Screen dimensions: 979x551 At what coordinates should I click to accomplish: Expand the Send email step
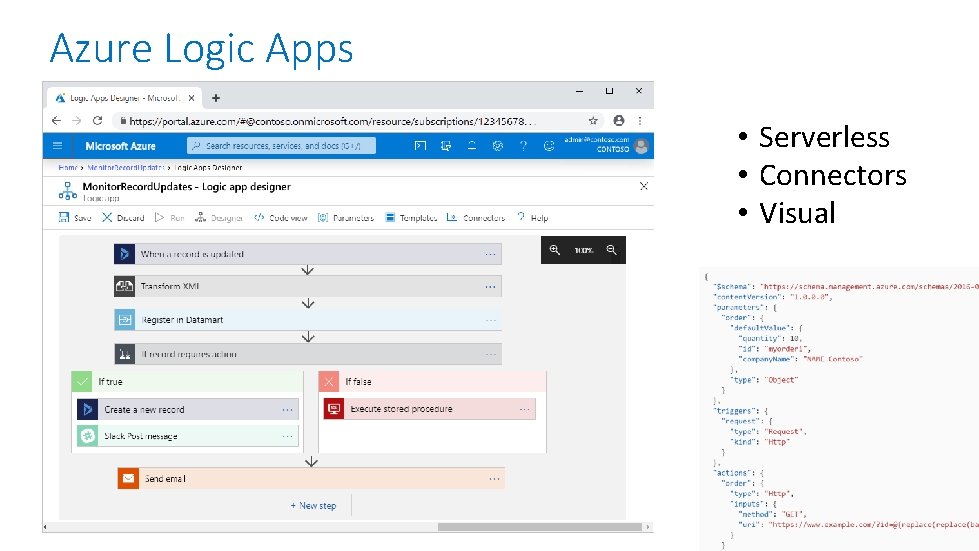pyautogui.click(x=311, y=478)
